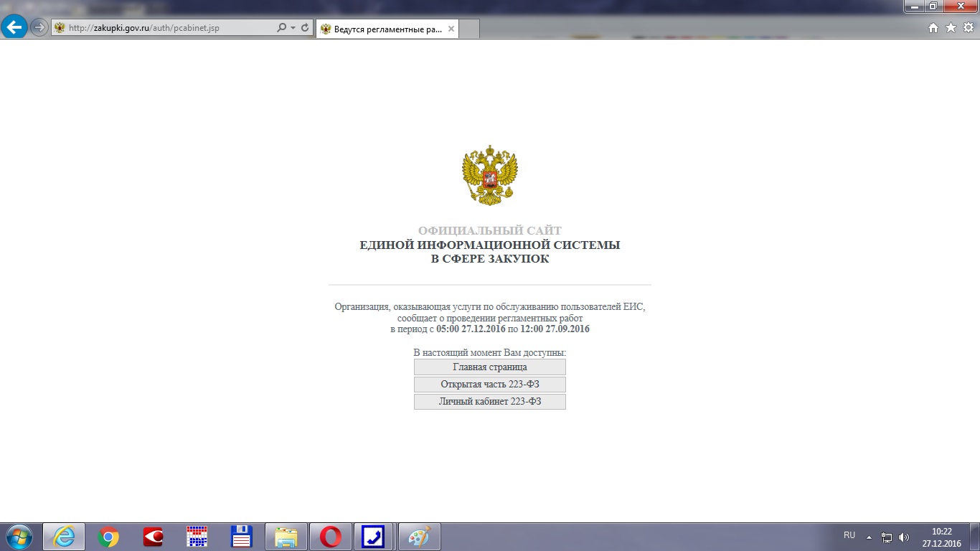Open the Home page icon
The height and width of the screenshot is (551, 980).
coord(933,28)
